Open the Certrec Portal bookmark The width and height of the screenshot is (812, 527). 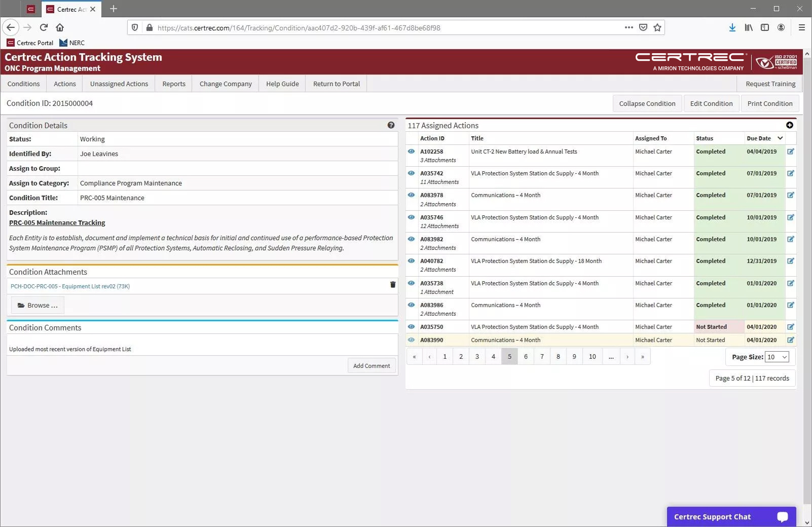[x=30, y=43]
